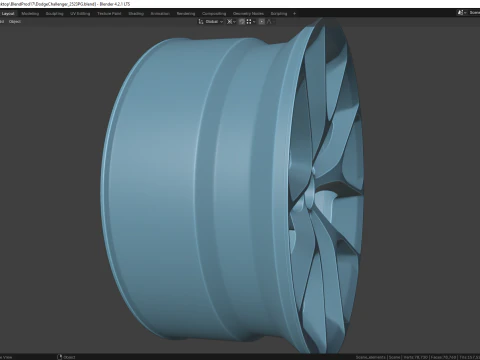
Task: Switch to UV Editing workspace
Action: 80,14
